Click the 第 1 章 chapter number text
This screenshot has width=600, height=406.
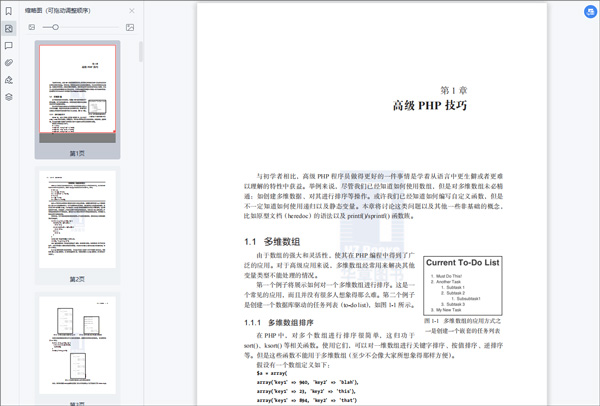tap(453, 90)
